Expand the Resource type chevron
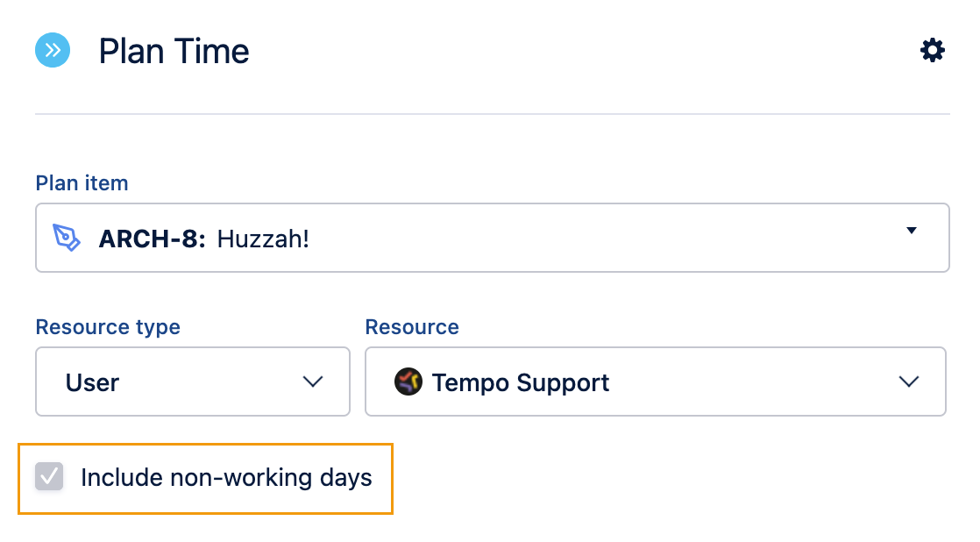 click(x=313, y=382)
